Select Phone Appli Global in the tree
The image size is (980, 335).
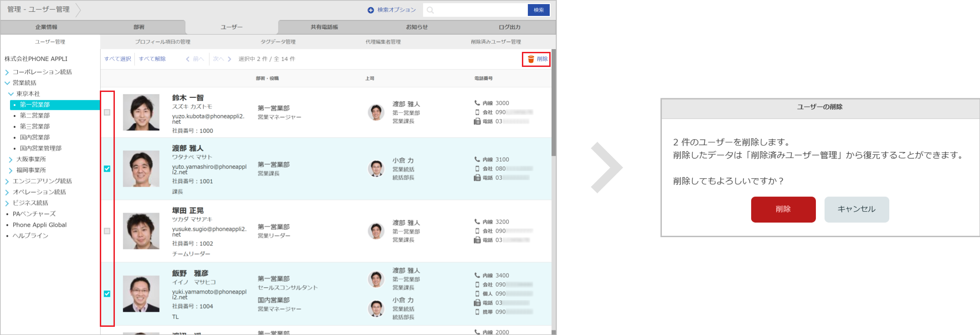click(40, 225)
